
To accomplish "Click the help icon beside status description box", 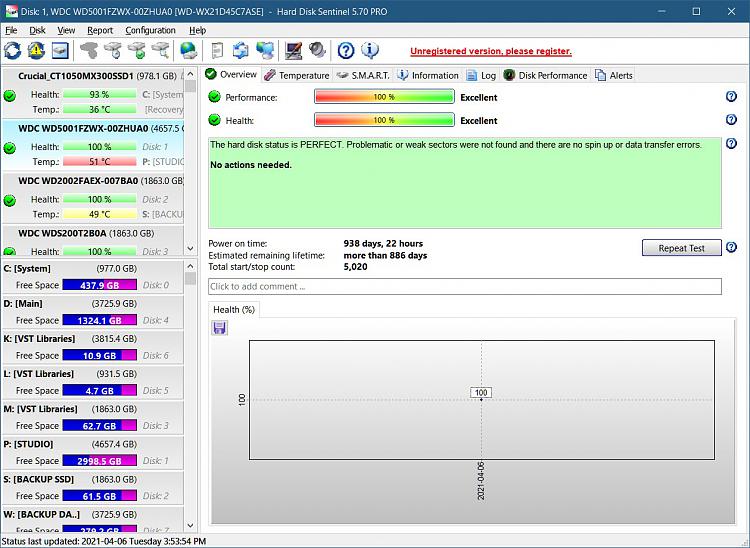I will point(731,143).
